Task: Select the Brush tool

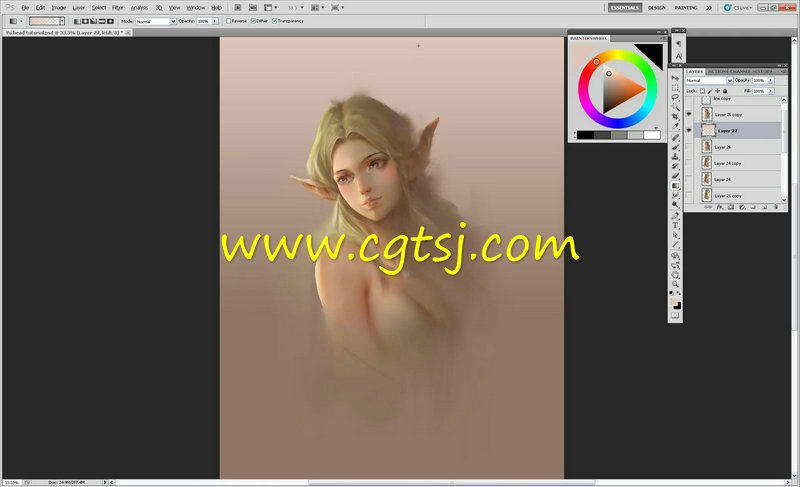Action: pos(675,147)
